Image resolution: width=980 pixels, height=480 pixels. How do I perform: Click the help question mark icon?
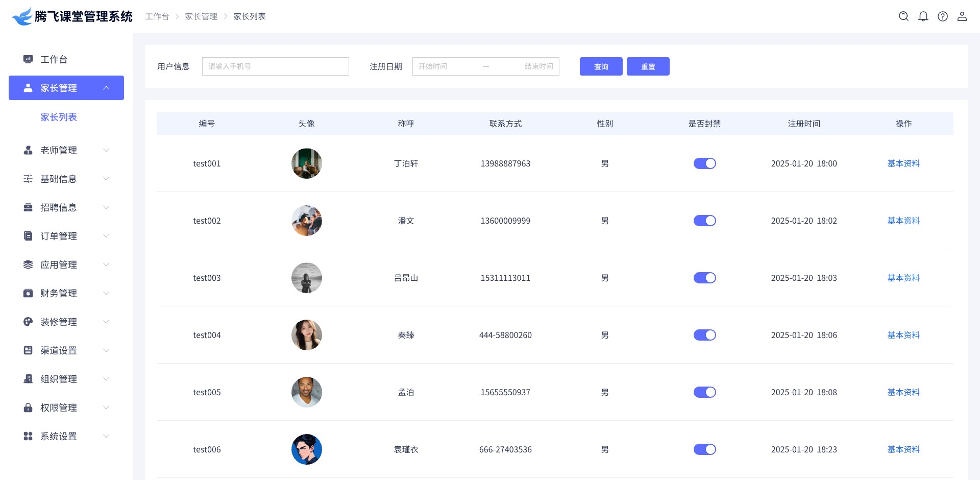coord(942,16)
